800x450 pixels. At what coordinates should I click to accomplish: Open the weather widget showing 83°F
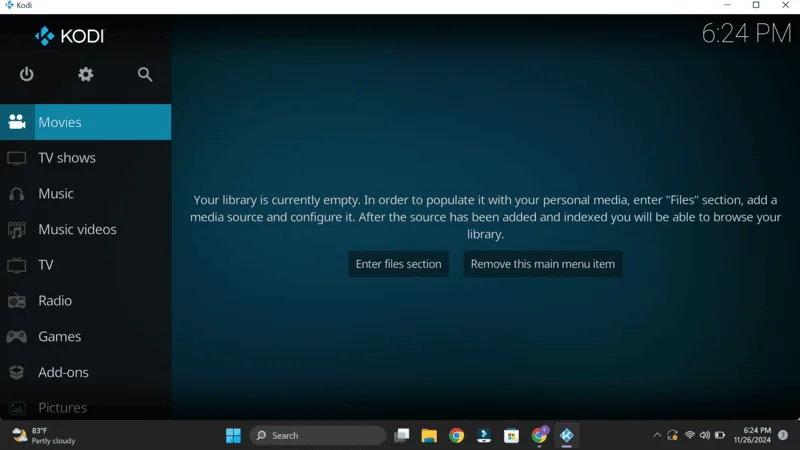pyautogui.click(x=44, y=435)
